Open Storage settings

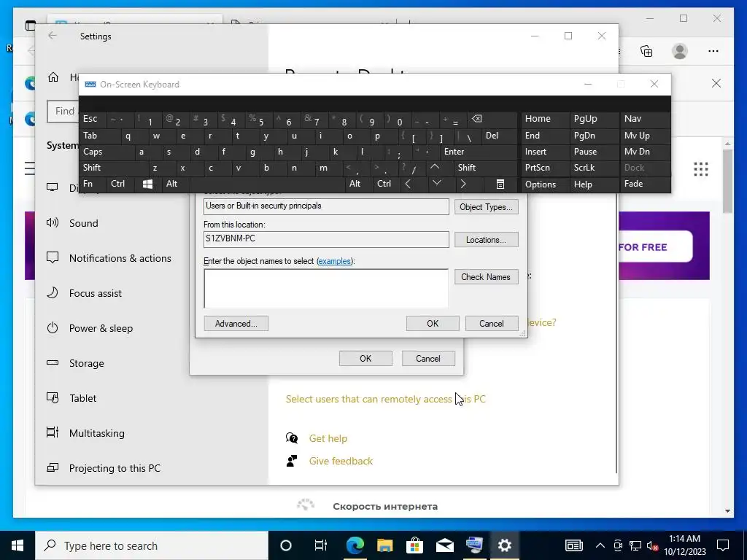pos(86,363)
